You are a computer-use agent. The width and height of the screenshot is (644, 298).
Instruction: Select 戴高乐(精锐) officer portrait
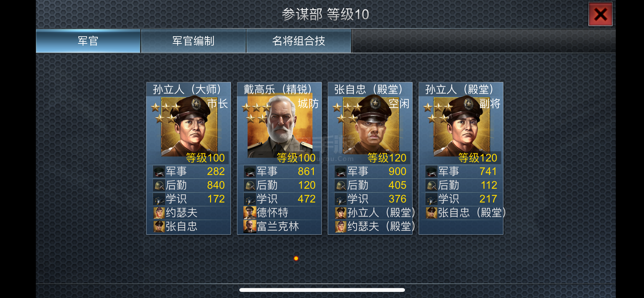pyautogui.click(x=280, y=127)
